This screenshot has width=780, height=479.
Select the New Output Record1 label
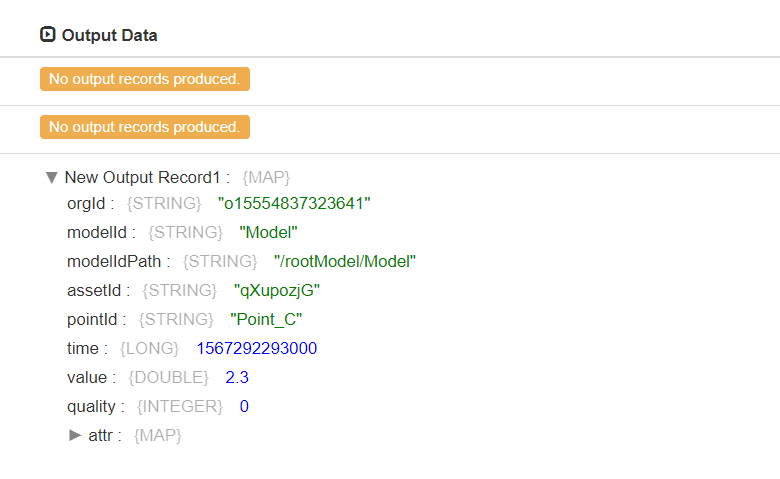click(141, 177)
